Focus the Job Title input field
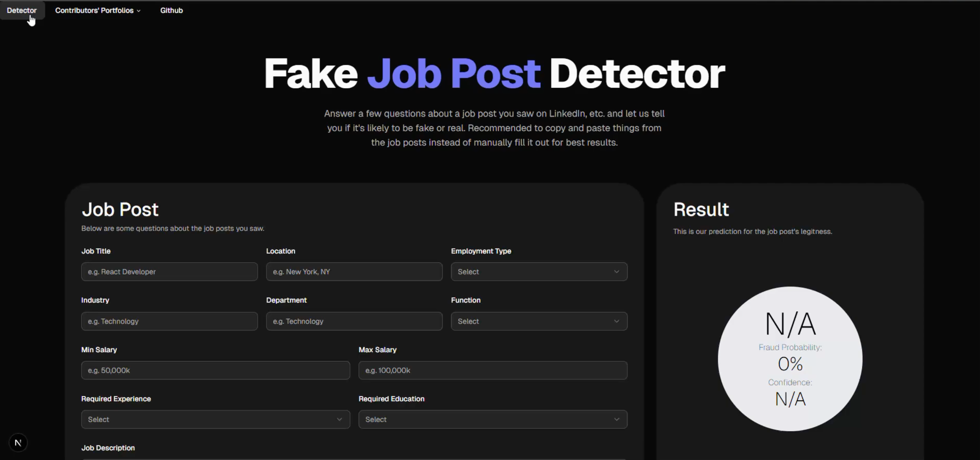Image resolution: width=980 pixels, height=460 pixels. coord(169,272)
